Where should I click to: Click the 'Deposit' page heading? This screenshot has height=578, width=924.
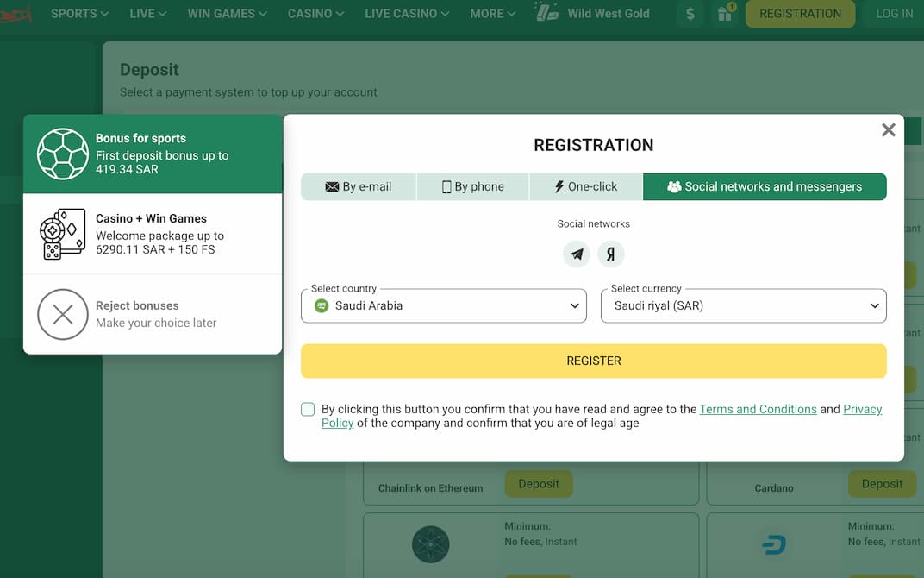[x=149, y=70]
